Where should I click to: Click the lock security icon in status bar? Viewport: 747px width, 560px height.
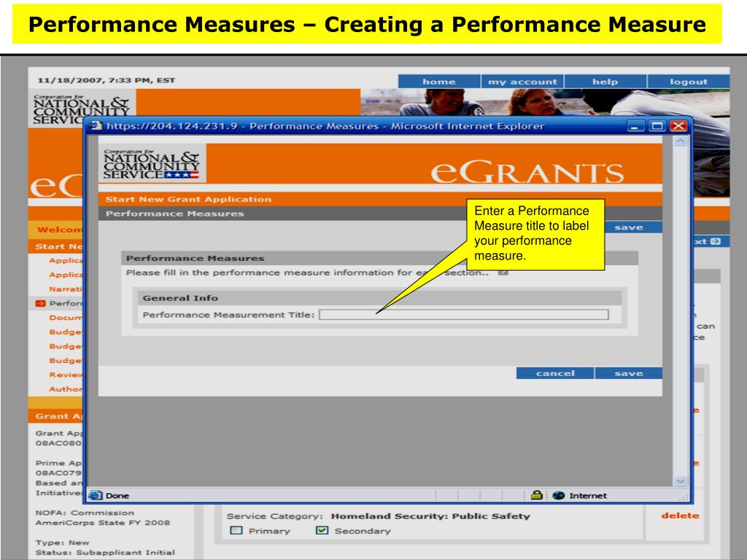tap(536, 495)
